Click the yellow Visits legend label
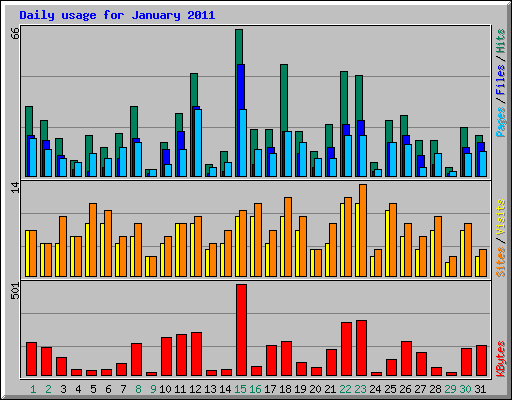512x400 pixels. (500, 217)
